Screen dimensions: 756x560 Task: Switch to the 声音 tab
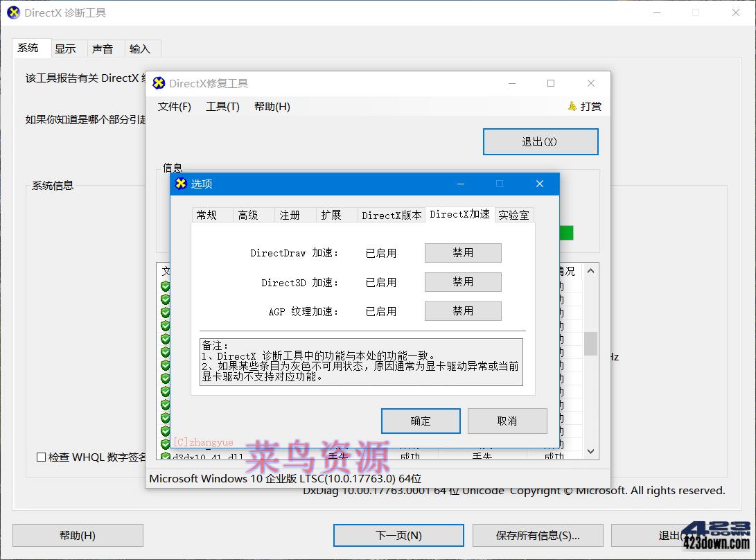pos(104,49)
